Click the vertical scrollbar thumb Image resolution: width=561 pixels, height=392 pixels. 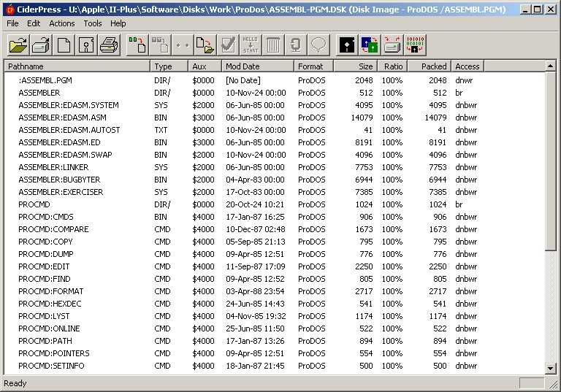(x=550, y=161)
